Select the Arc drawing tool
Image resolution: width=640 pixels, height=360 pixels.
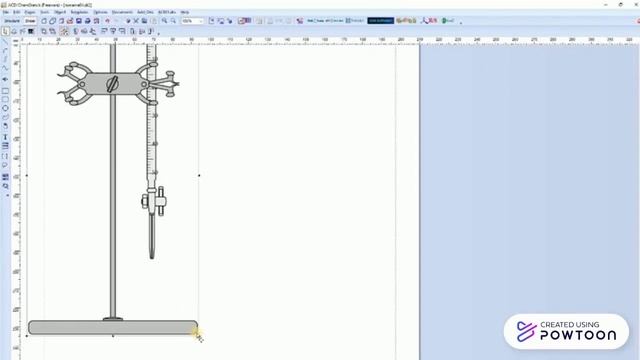tap(5, 51)
